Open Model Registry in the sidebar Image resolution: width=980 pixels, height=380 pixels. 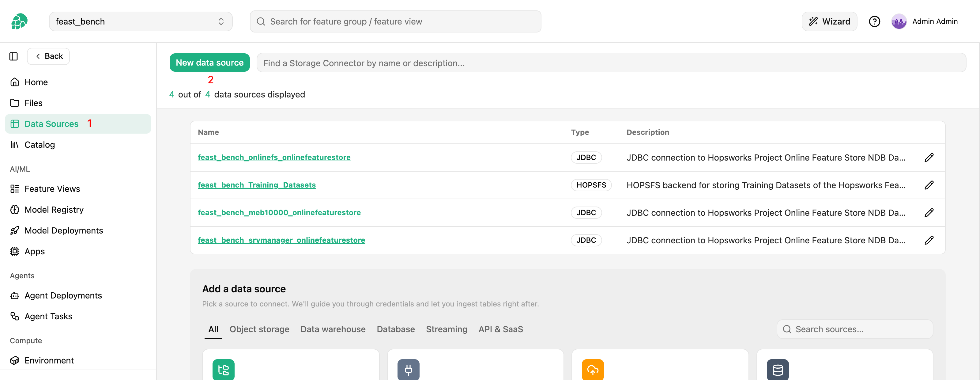point(78,210)
